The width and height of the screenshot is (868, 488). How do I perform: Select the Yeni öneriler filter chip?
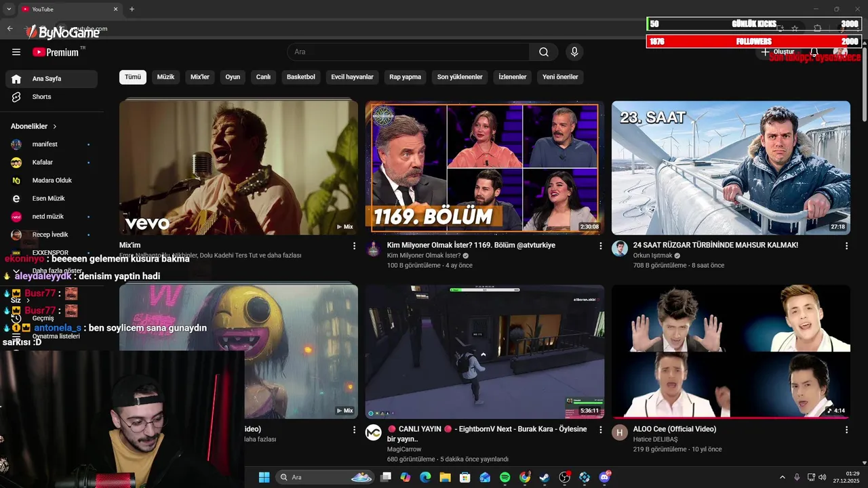point(560,77)
